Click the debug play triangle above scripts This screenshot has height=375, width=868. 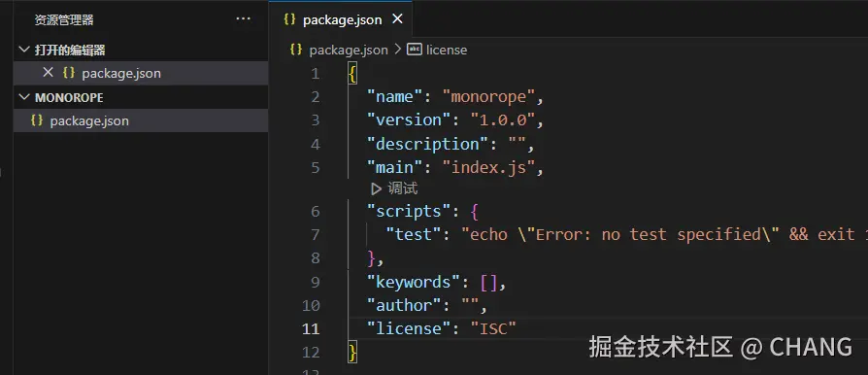377,188
